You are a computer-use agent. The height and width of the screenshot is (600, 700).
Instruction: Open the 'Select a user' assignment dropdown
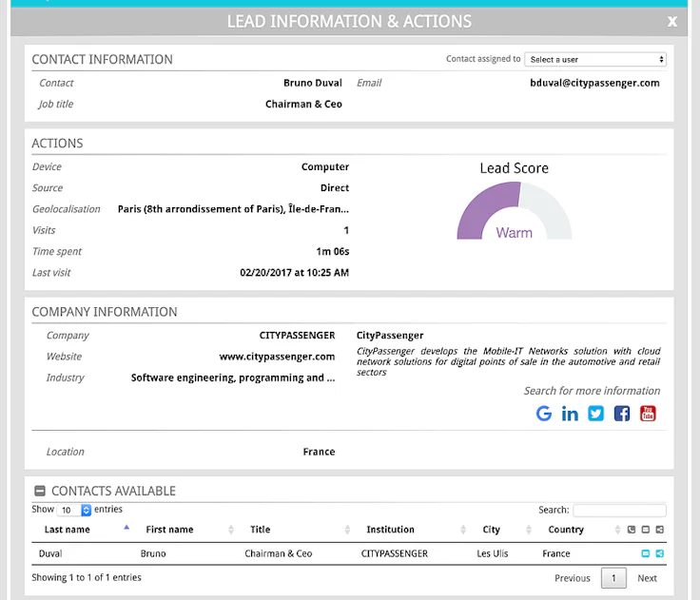[x=595, y=59]
